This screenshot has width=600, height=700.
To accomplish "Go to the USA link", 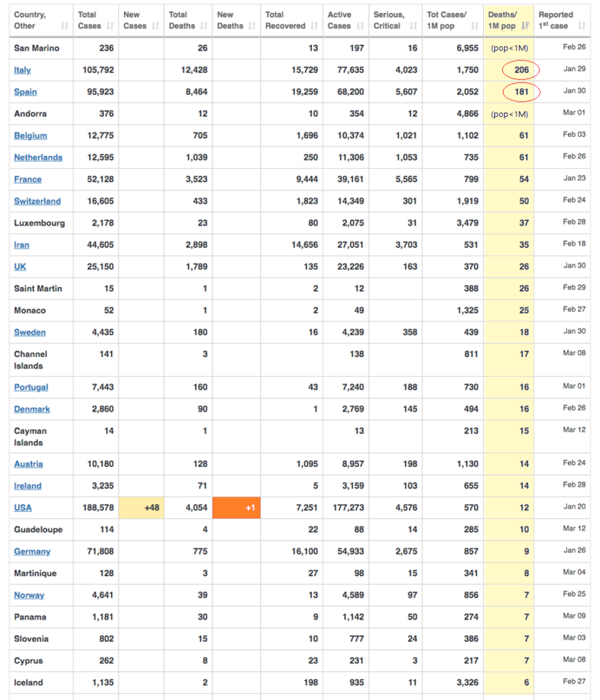I will (x=23, y=508).
